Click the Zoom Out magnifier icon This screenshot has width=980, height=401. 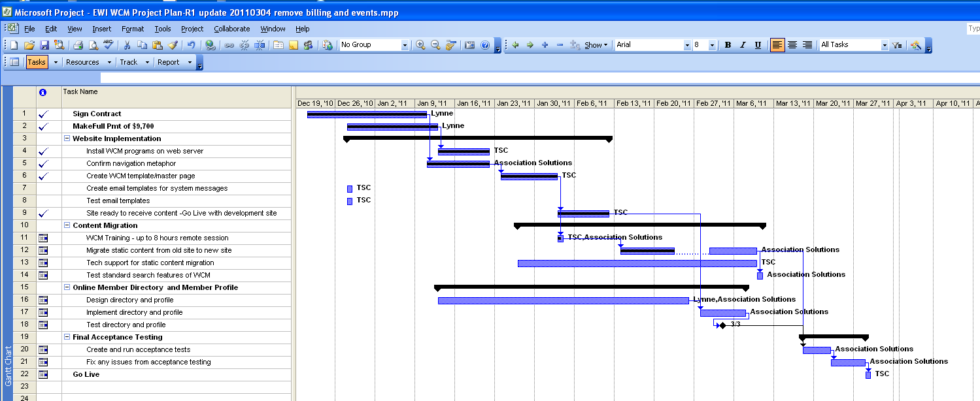click(x=435, y=45)
